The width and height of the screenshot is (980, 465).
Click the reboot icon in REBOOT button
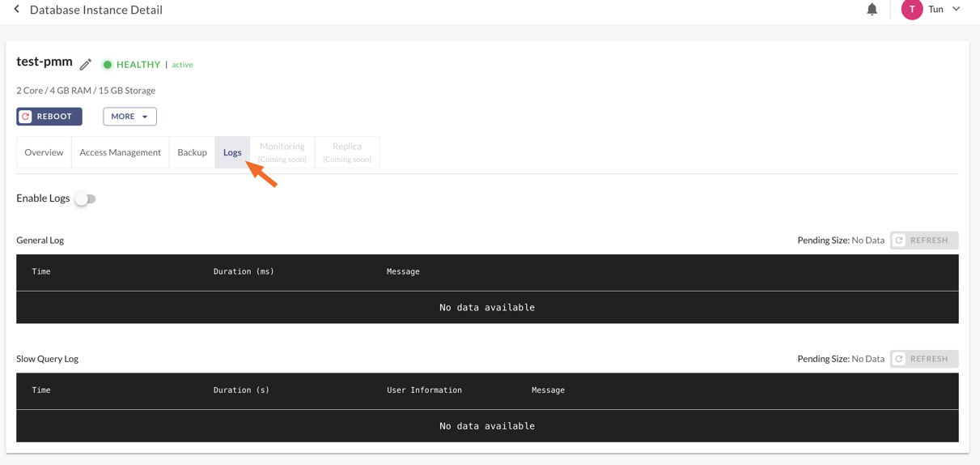pyautogui.click(x=26, y=117)
